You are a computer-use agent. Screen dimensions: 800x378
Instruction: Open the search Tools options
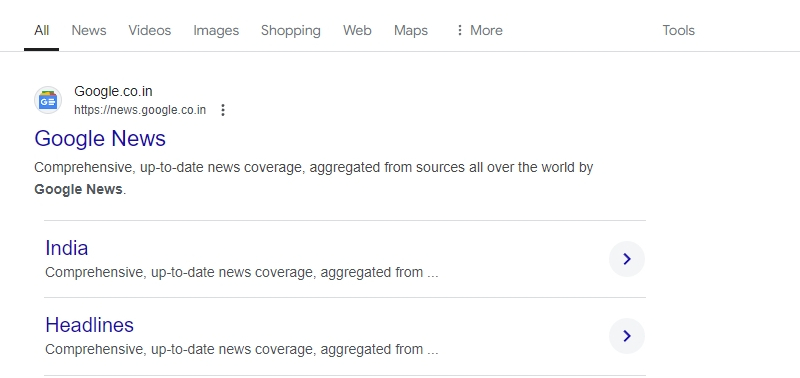tap(679, 31)
